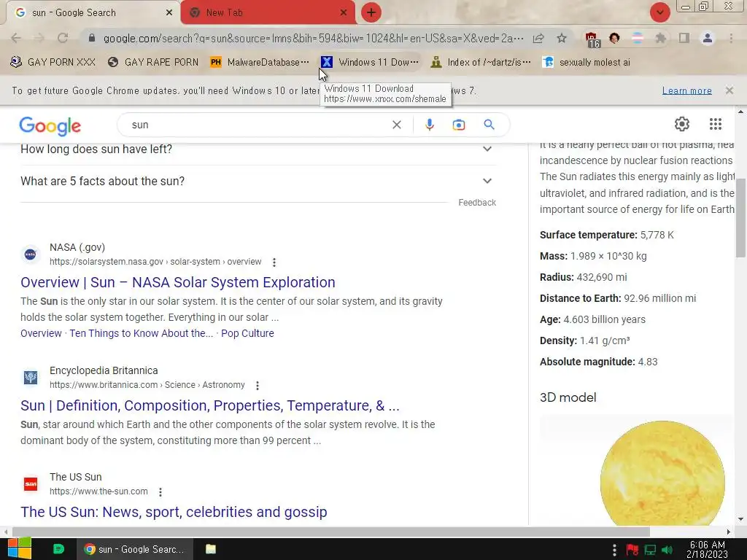Viewport: 747px width, 560px height.
Task: Click the Feedback link
Action: click(477, 203)
